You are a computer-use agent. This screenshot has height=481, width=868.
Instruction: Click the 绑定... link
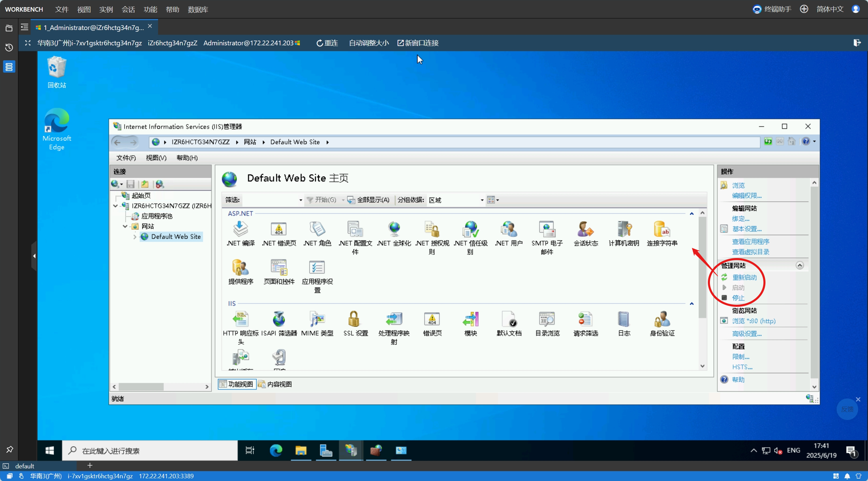741,219
